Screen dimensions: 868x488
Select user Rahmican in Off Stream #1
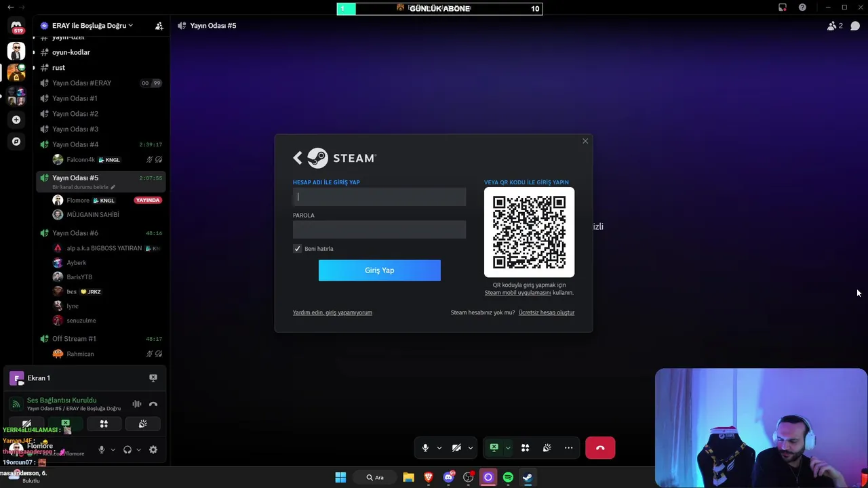click(80, 354)
